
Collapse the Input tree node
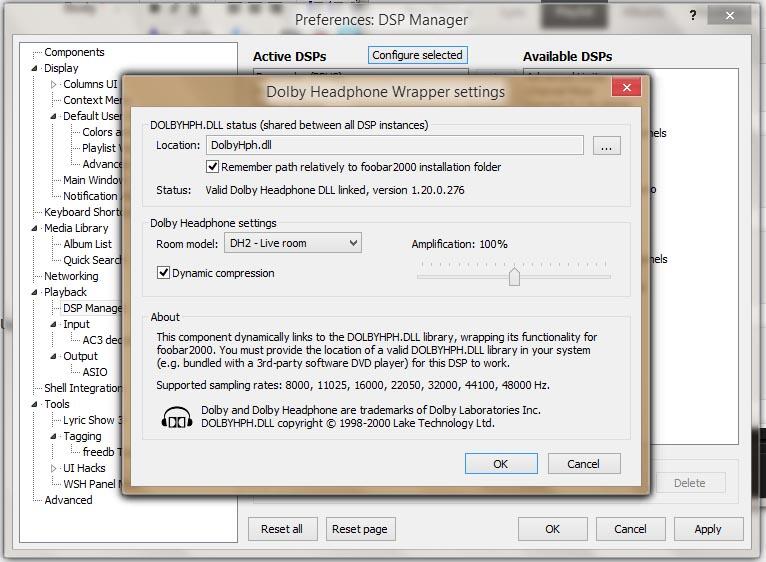pyautogui.click(x=53, y=324)
